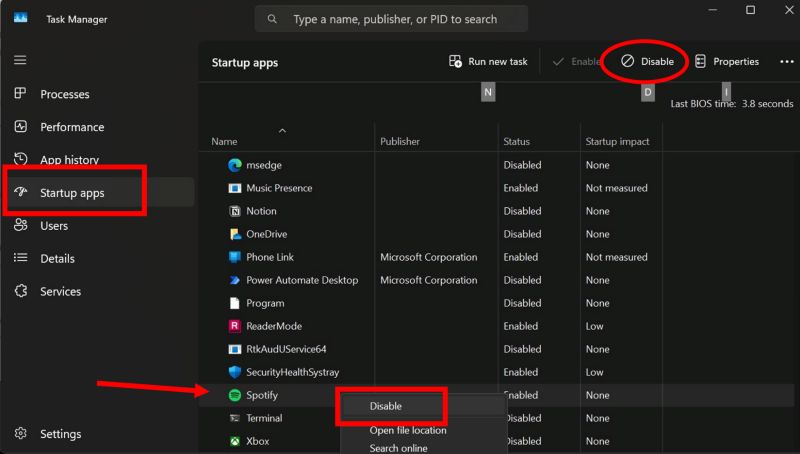800x454 pixels.
Task: Switch to the Details page
Action: pyautogui.click(x=57, y=259)
